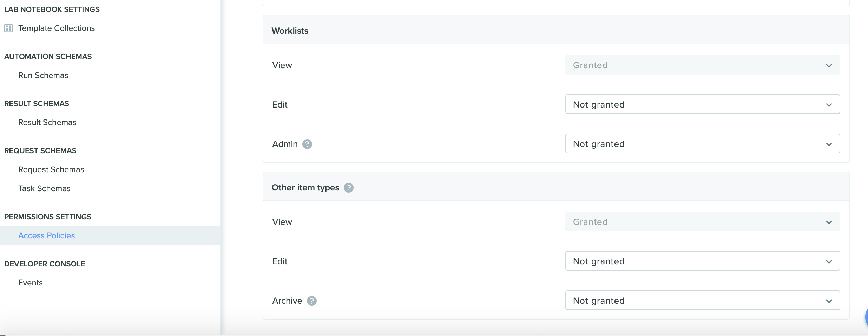Click the Template Collections icon
The height and width of the screenshot is (336, 868).
point(8,28)
